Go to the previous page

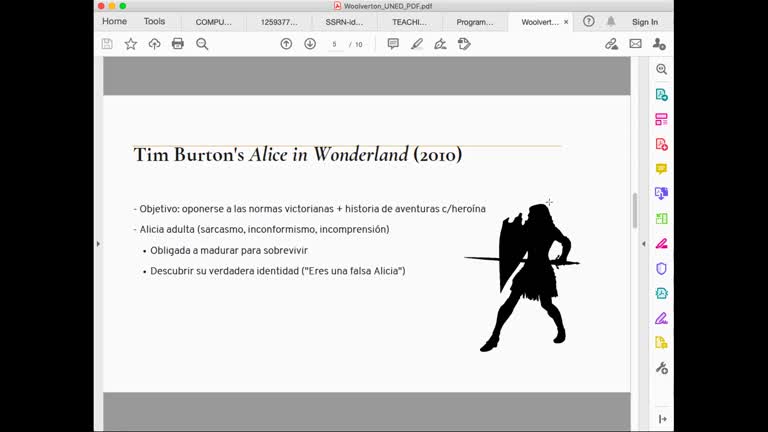coord(286,44)
